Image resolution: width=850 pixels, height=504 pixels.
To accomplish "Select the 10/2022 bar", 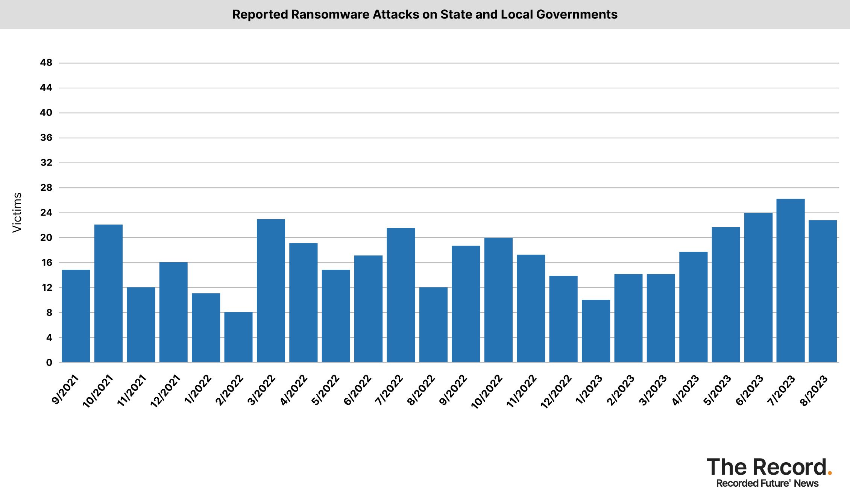I will click(x=498, y=300).
